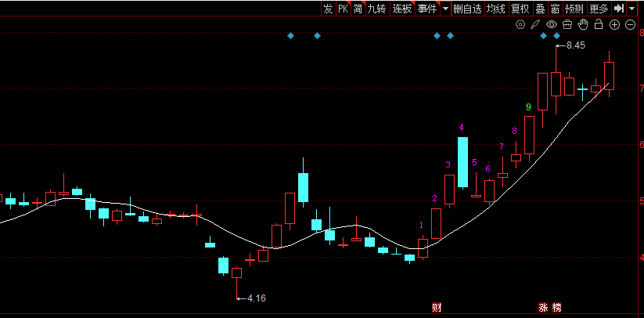This screenshot has height=318, width=644.
Task: Expand the dropdown arrow next to 事件
Action: (445, 9)
